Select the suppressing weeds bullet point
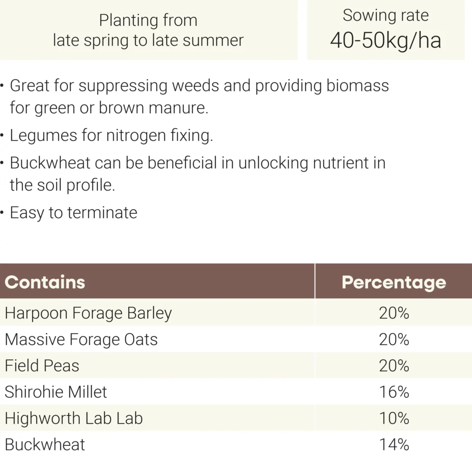472x476 pixels. click(x=199, y=97)
